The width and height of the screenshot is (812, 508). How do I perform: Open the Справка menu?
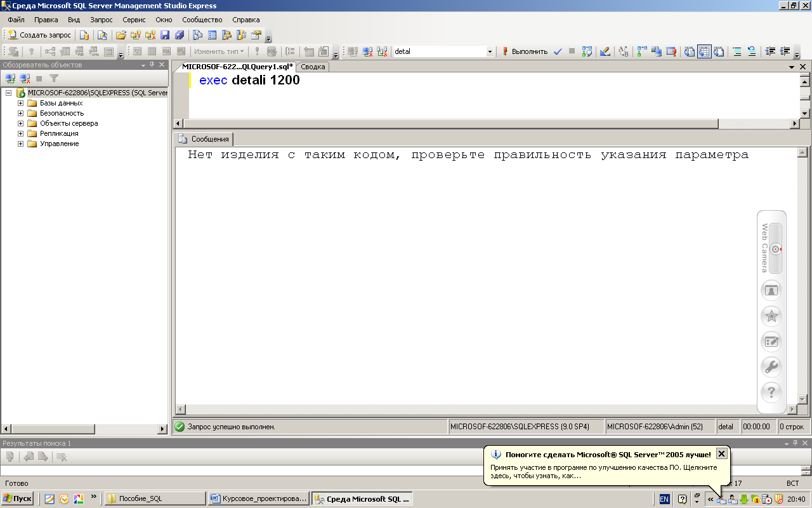[246, 20]
